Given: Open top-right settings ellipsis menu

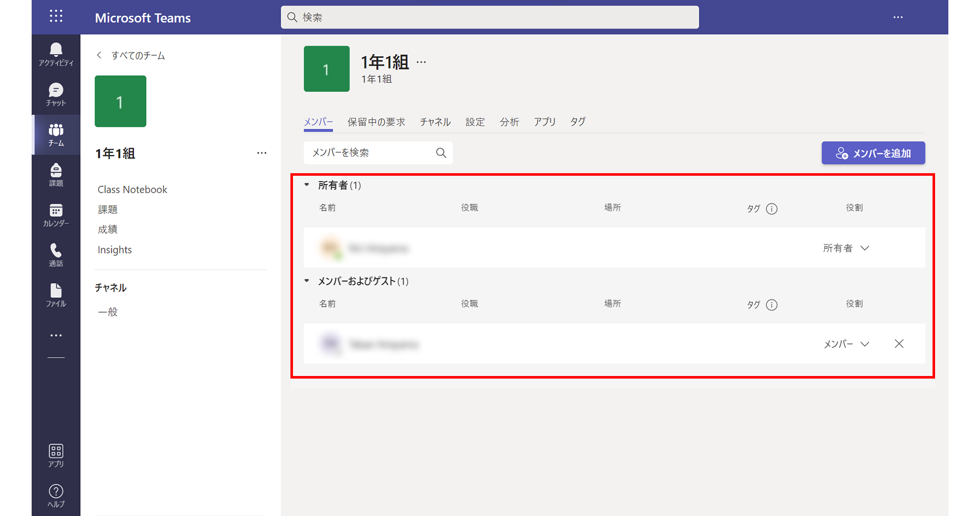Looking at the screenshot, I should point(898,17).
